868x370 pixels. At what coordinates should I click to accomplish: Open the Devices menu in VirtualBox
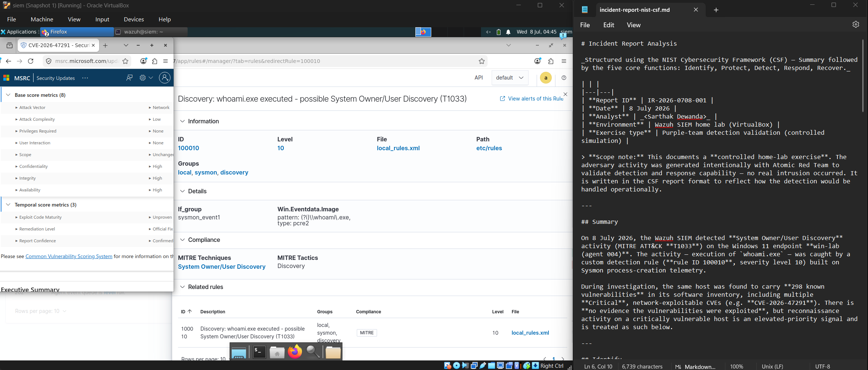pos(134,19)
